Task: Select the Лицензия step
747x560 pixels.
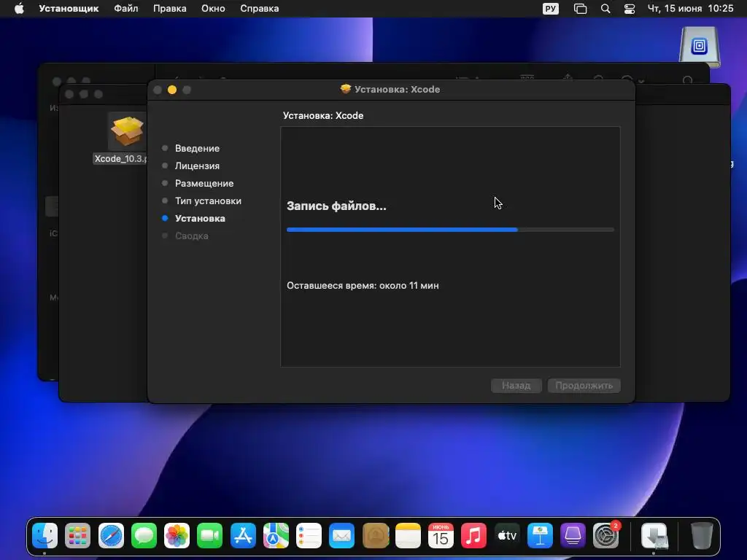Action: click(197, 166)
